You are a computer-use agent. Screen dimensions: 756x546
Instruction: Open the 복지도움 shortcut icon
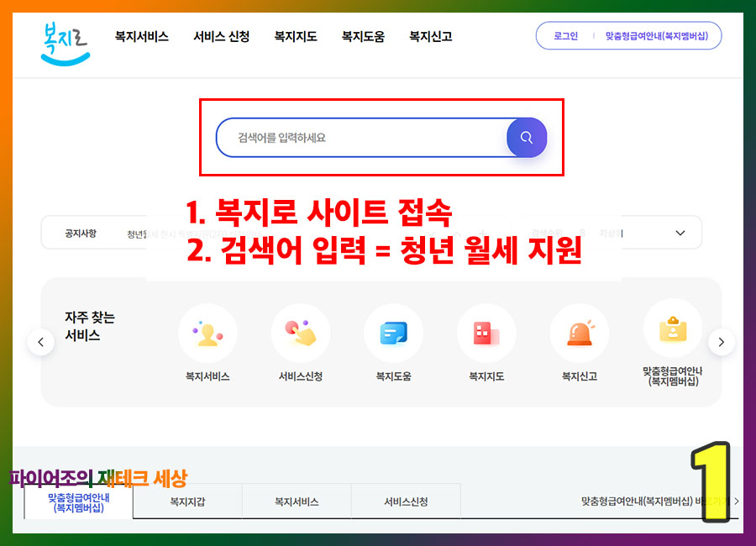(393, 333)
